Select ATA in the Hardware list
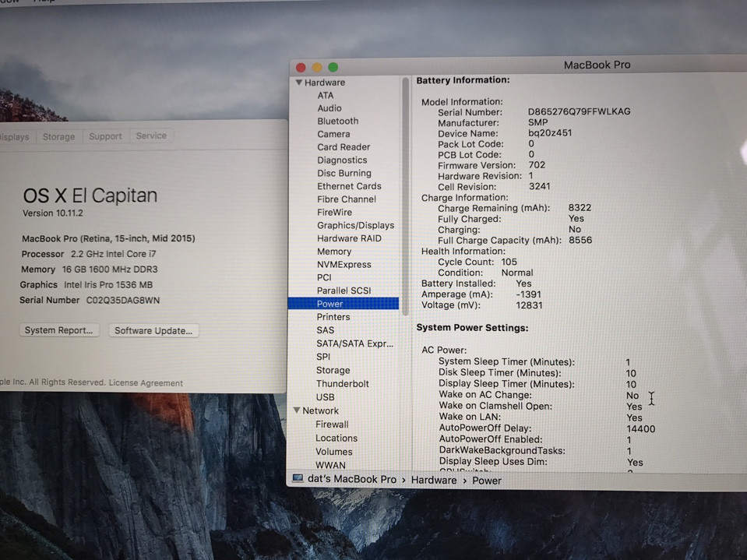The height and width of the screenshot is (560, 747). tap(326, 95)
